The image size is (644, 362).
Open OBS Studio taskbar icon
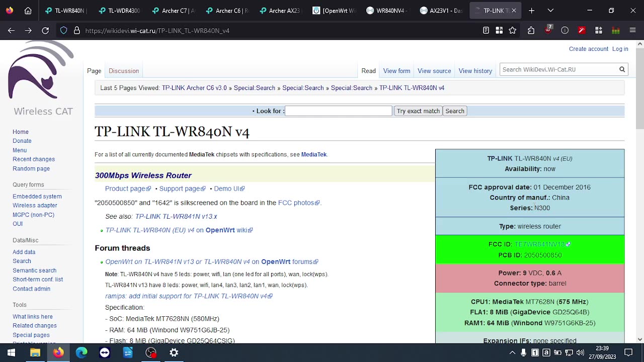coord(150,352)
